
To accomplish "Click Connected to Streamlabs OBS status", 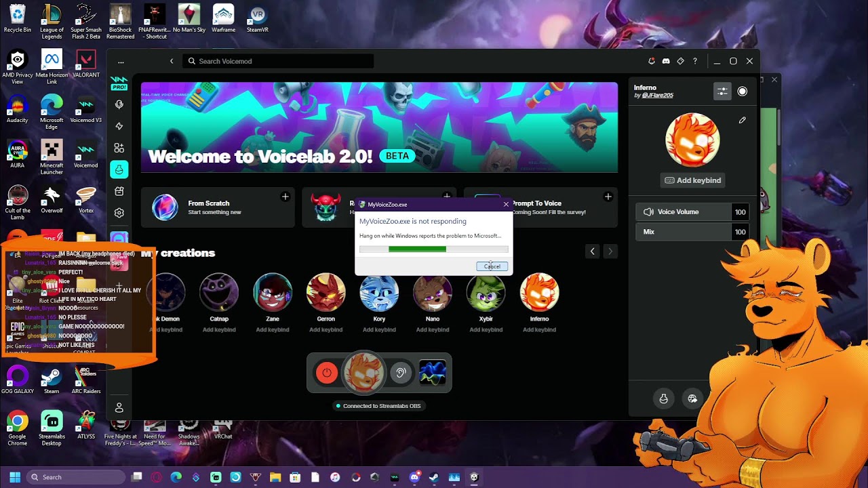I will pyautogui.click(x=379, y=406).
